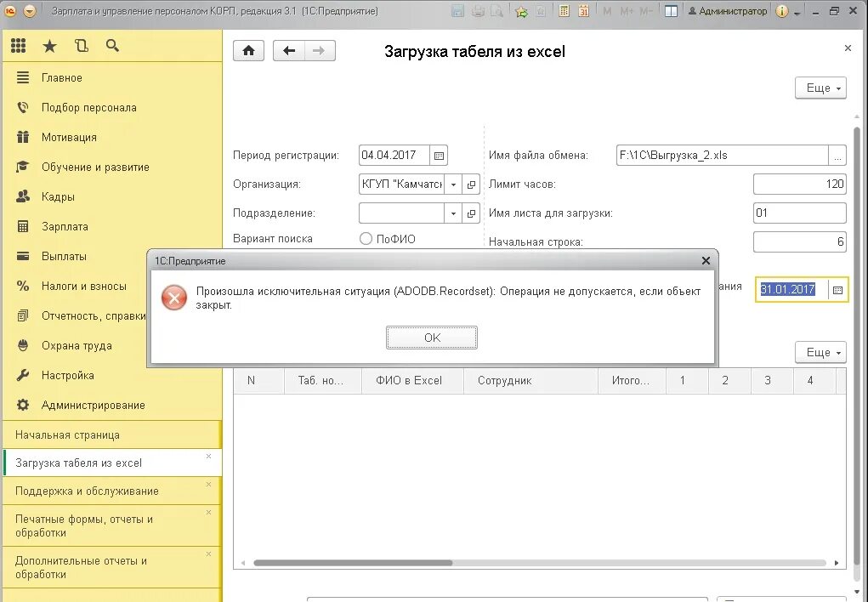Open calendar picker for 31.01.2017 date

pyautogui.click(x=837, y=290)
